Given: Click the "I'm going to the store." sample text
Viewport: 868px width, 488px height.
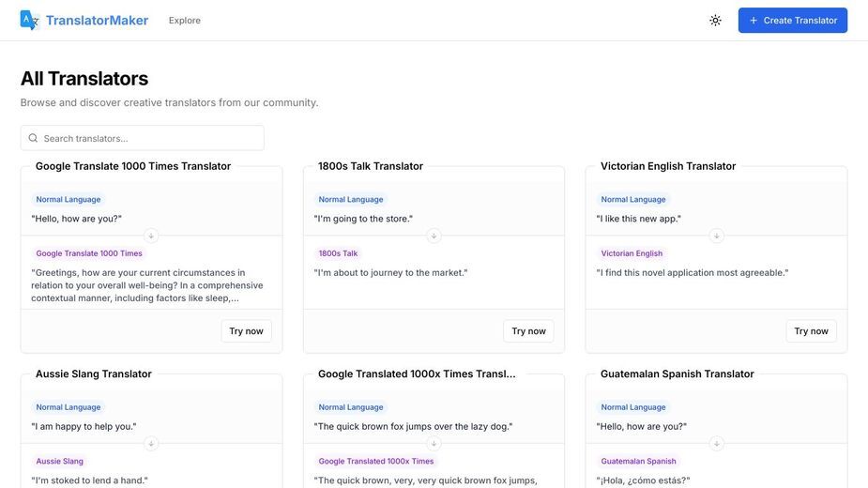Looking at the screenshot, I should click(363, 219).
